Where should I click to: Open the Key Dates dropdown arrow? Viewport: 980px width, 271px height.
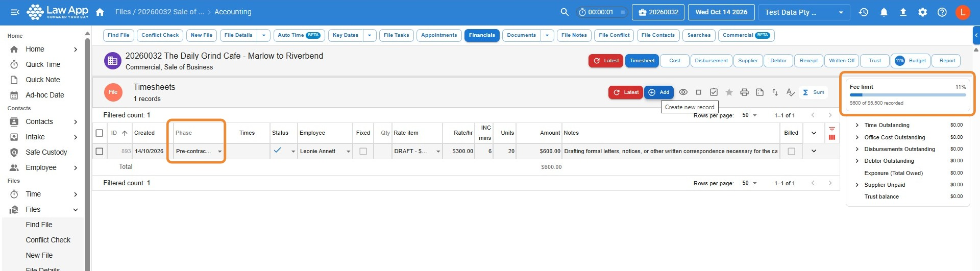point(370,35)
